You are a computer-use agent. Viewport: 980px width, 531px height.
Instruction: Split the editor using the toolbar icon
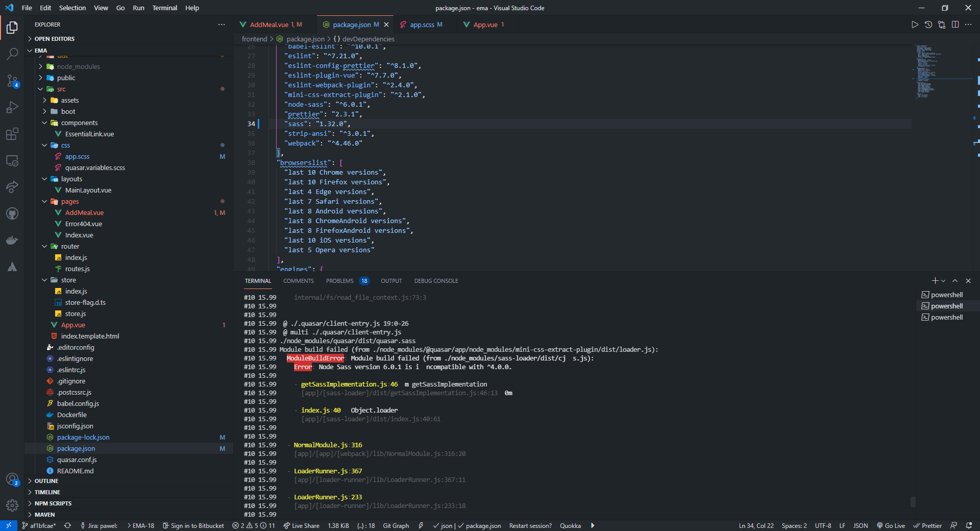[955, 24]
